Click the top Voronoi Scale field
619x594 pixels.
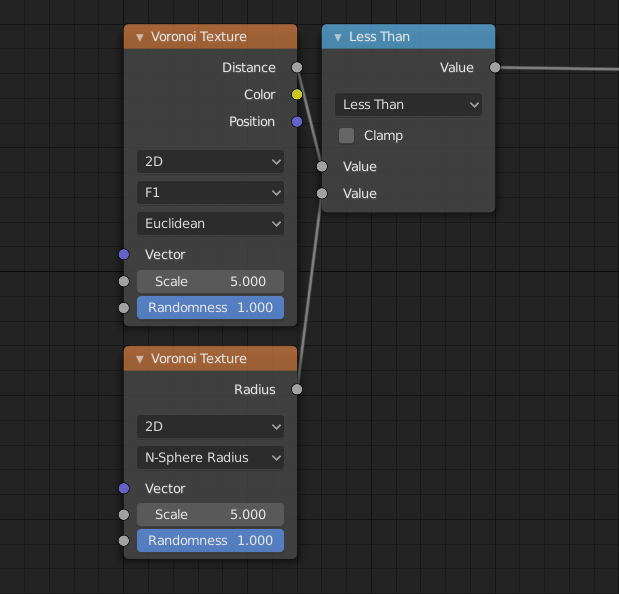[210, 281]
